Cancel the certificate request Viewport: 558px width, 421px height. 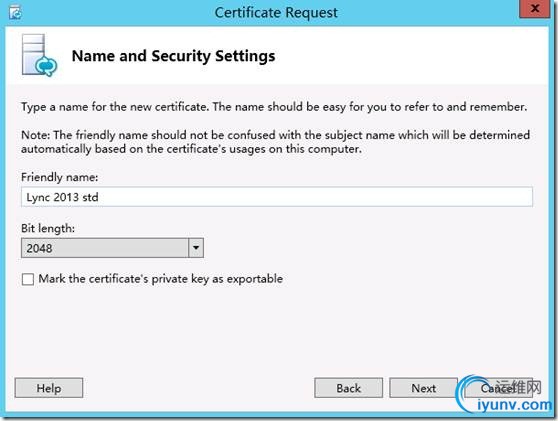[x=499, y=388]
